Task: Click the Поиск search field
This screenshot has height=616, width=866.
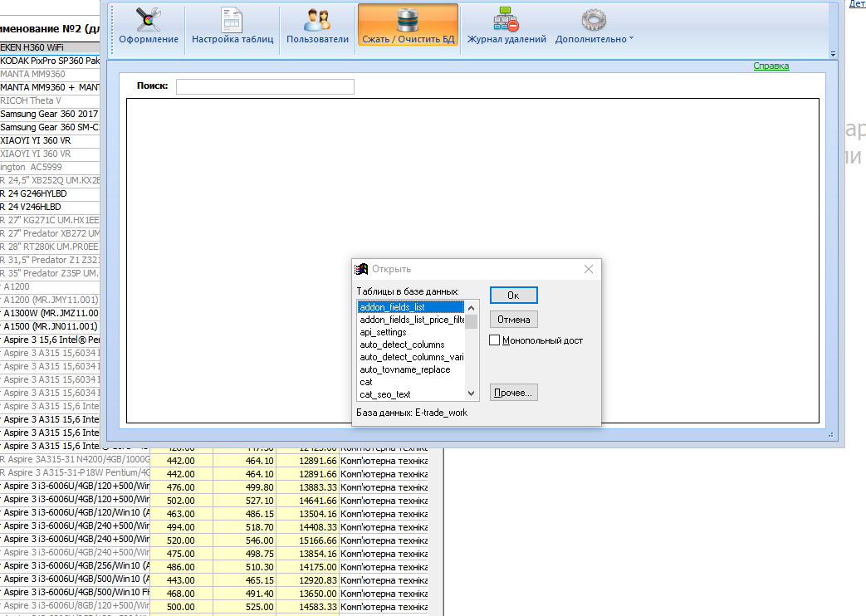Action: point(265,86)
